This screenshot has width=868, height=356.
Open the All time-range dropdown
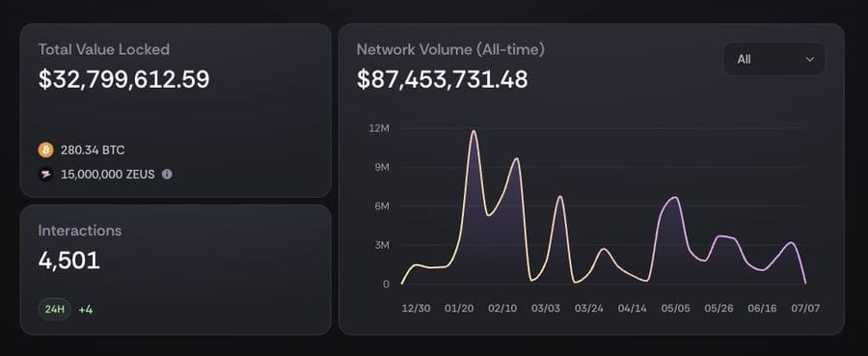click(774, 59)
